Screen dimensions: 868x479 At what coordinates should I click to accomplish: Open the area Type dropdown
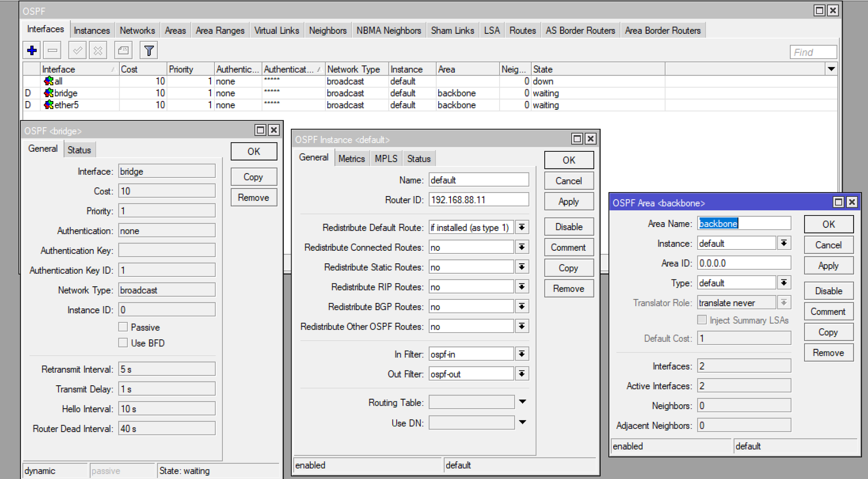[x=784, y=283]
